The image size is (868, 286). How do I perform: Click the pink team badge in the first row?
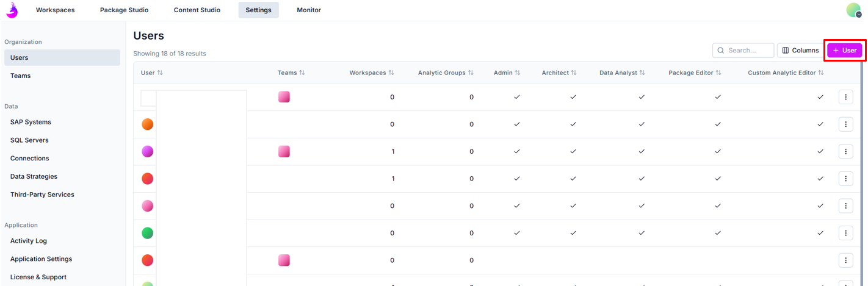point(284,97)
